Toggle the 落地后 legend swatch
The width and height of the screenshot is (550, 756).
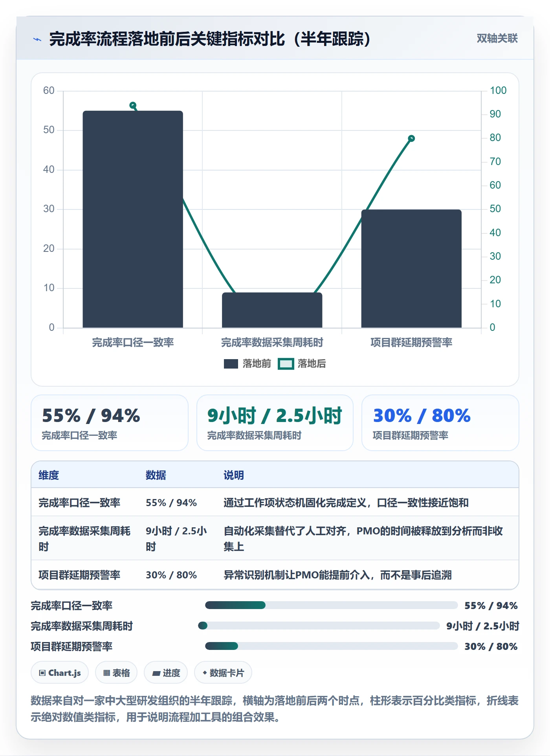286,364
